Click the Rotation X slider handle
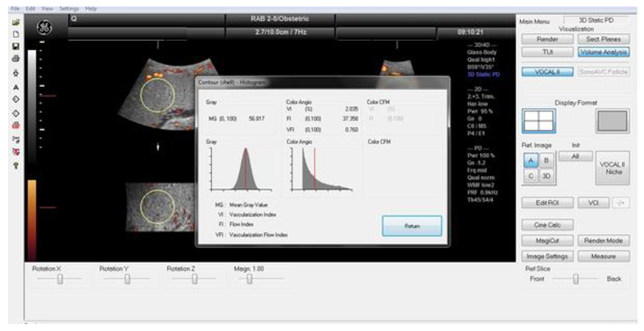The width and height of the screenshot is (644, 331). click(60, 279)
